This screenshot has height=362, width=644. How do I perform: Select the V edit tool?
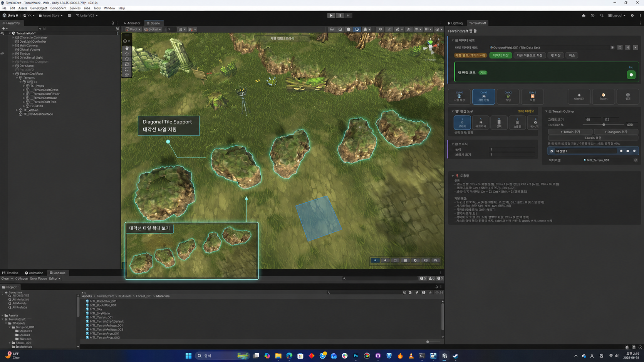pyautogui.click(x=499, y=122)
